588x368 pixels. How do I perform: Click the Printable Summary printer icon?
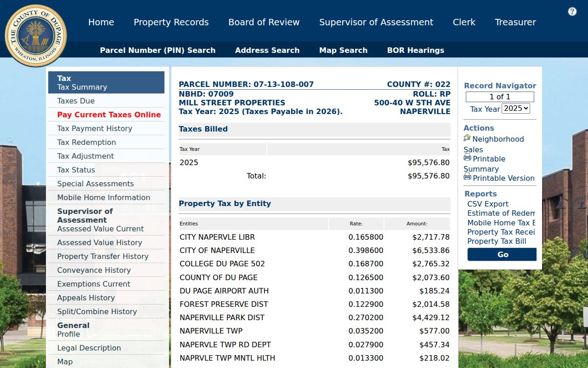click(467, 158)
